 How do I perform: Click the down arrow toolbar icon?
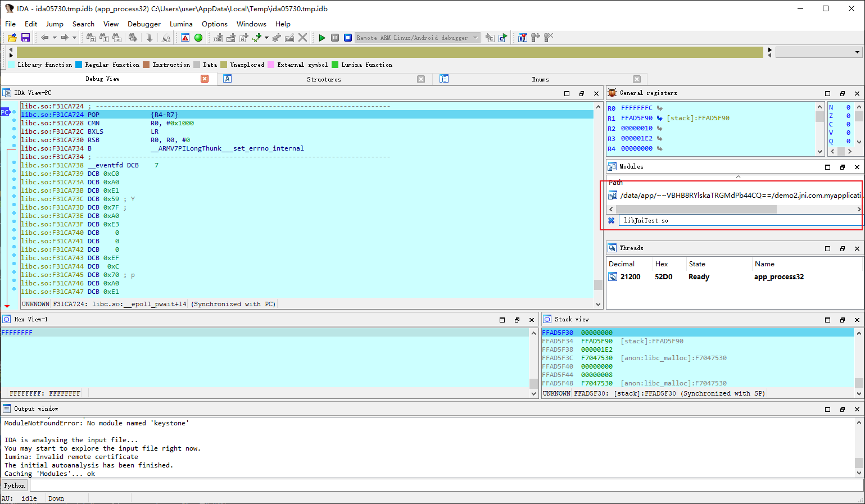pyautogui.click(x=150, y=38)
